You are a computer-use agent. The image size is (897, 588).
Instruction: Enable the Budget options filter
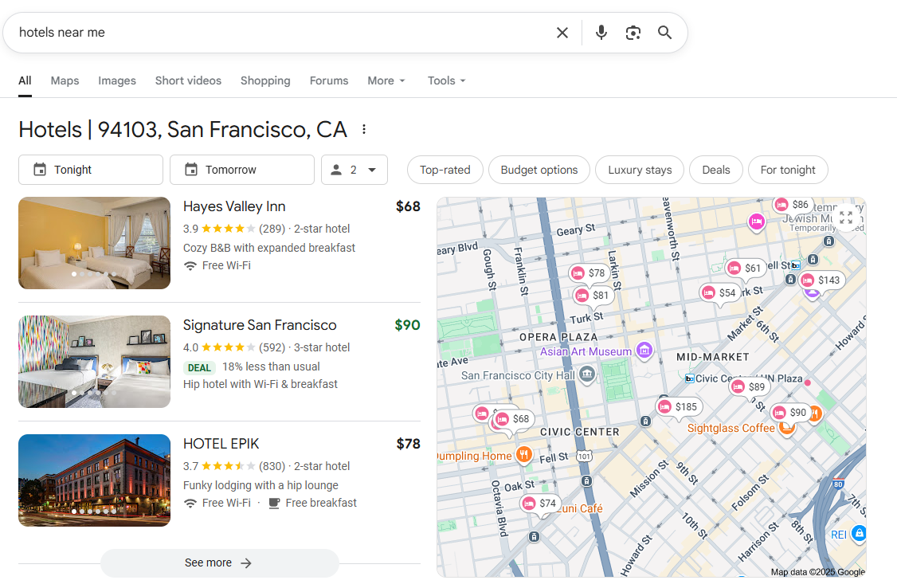(539, 170)
